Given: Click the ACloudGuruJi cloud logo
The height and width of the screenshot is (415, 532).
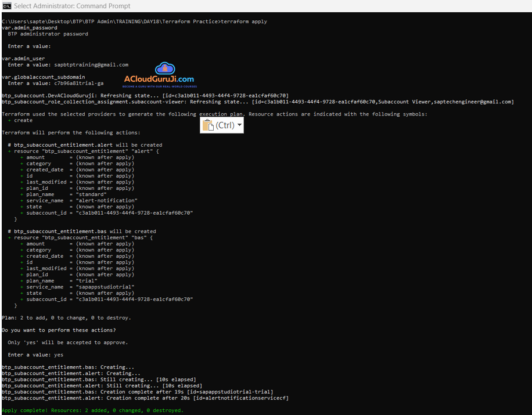Looking at the screenshot, I should (165, 69).
